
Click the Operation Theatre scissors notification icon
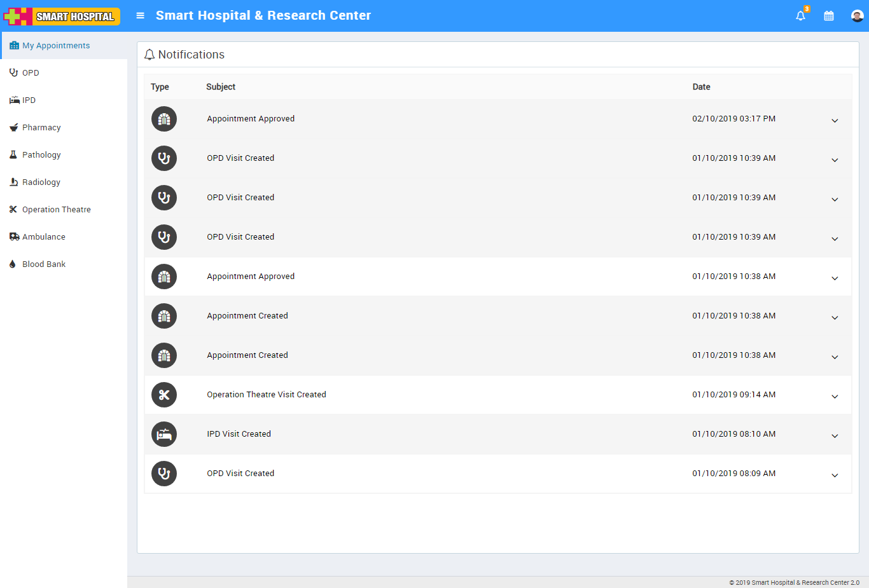(x=164, y=395)
